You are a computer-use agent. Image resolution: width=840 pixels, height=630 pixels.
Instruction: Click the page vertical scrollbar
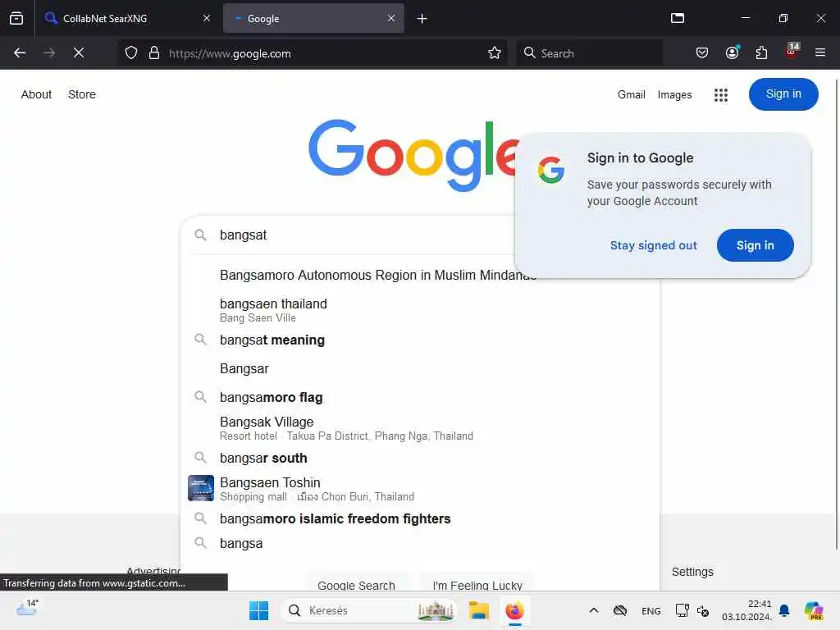836,315
